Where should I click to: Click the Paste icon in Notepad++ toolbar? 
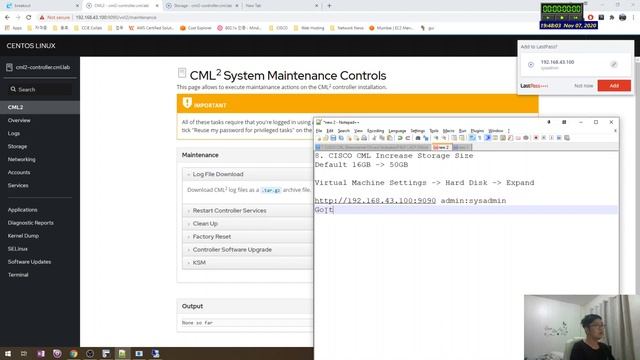pyautogui.click(x=390, y=138)
